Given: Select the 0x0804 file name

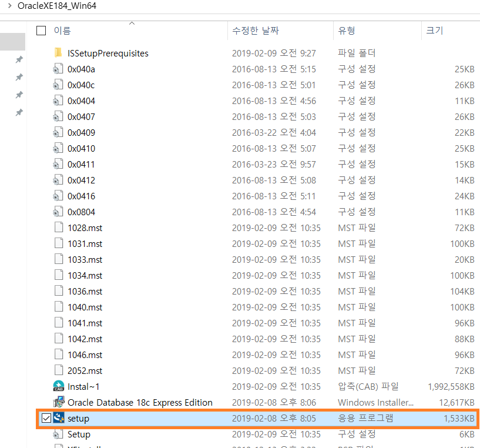Looking at the screenshot, I should [x=82, y=212].
